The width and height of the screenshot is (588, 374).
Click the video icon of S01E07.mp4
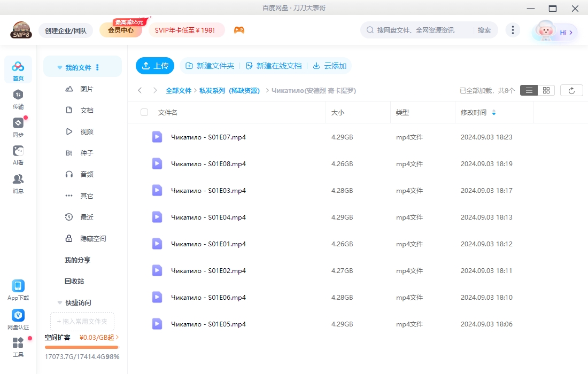[x=157, y=137]
